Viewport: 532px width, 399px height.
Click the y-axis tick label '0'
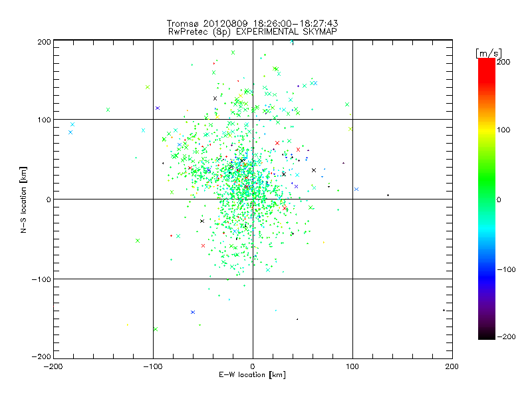[49, 199]
